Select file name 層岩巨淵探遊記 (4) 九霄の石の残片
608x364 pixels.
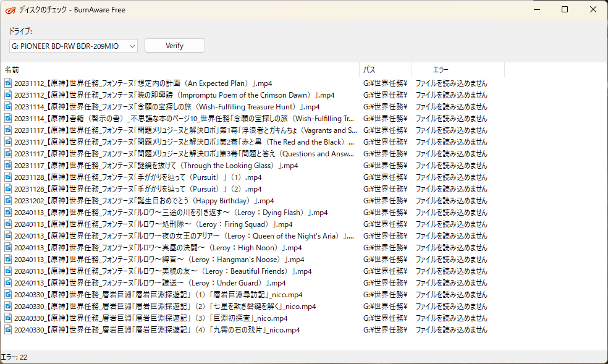(x=157, y=330)
